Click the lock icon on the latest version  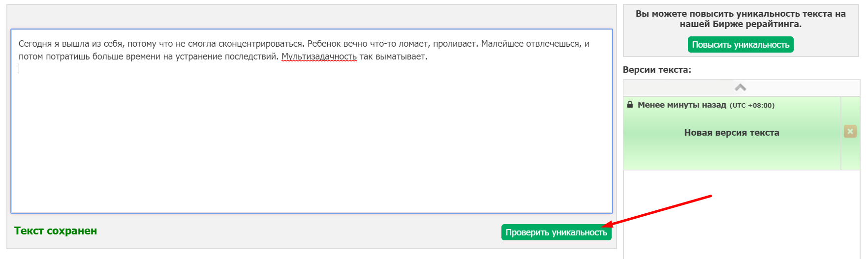[x=630, y=105]
